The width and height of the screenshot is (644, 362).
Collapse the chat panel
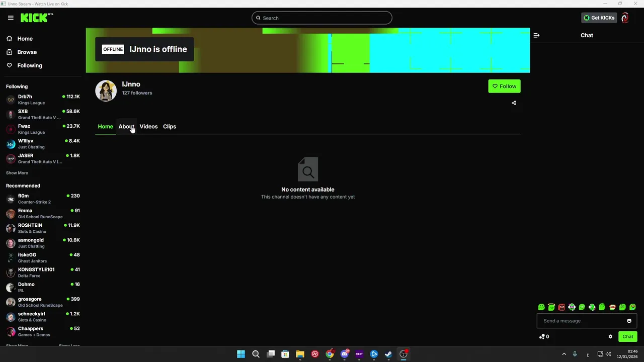coord(536,35)
